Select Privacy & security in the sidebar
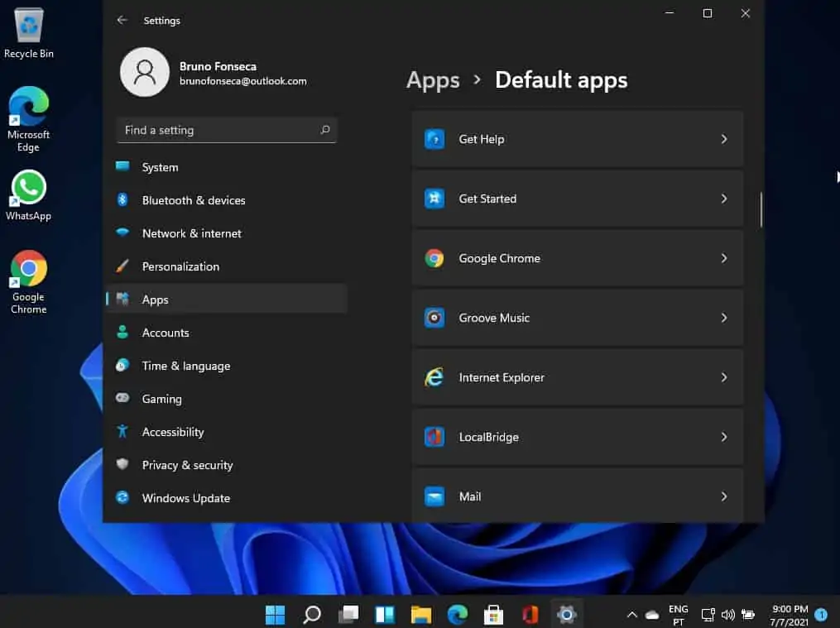Screen dimensions: 840x628 pyautogui.click(x=187, y=465)
